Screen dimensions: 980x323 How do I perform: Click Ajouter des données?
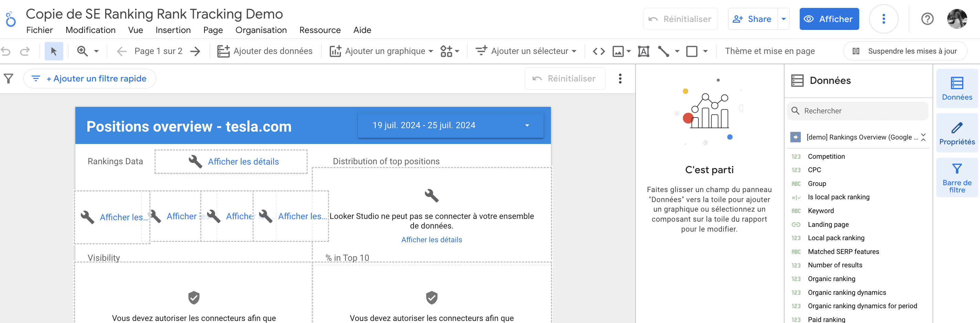pyautogui.click(x=265, y=51)
